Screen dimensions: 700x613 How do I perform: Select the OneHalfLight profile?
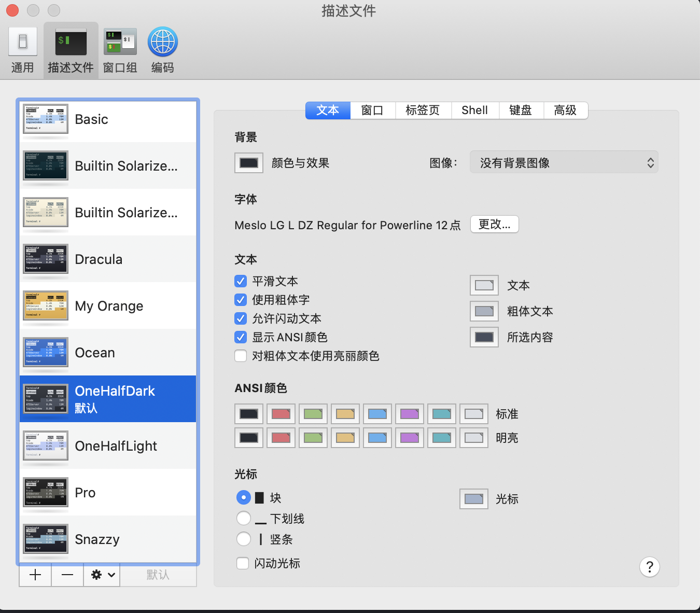(x=108, y=445)
